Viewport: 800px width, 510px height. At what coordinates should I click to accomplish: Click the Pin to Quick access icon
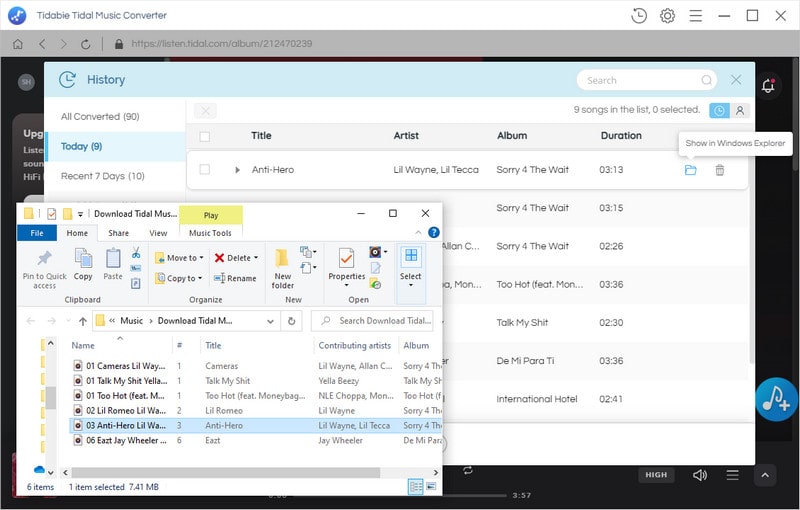44,265
